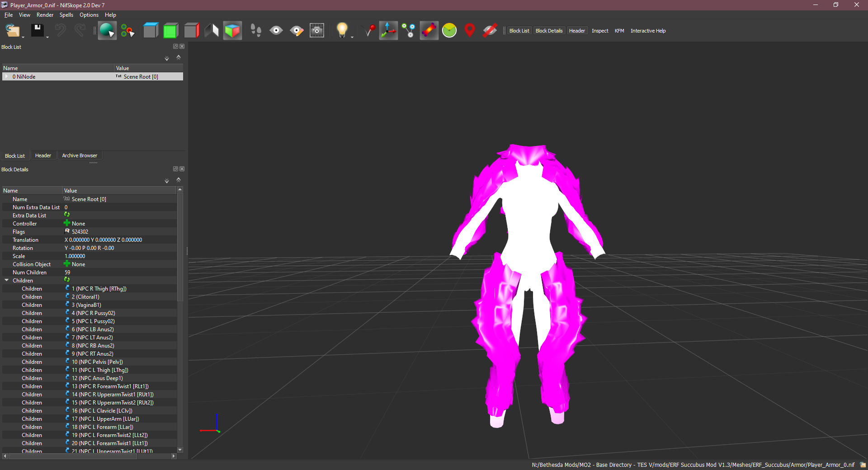This screenshot has width=868, height=470.
Task: Click Block List expand-all chevron down
Action: tap(167, 58)
